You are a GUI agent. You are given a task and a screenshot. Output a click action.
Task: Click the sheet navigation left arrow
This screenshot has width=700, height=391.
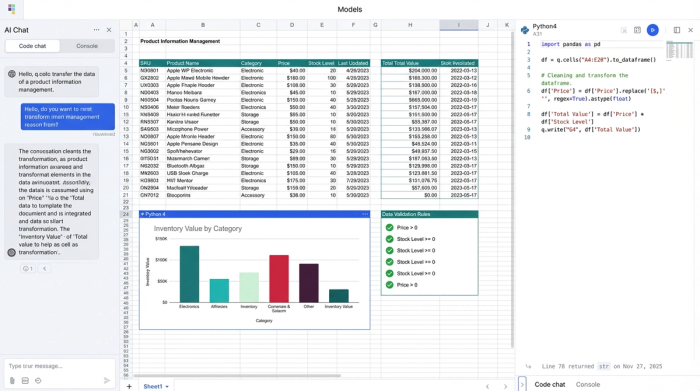(488, 387)
